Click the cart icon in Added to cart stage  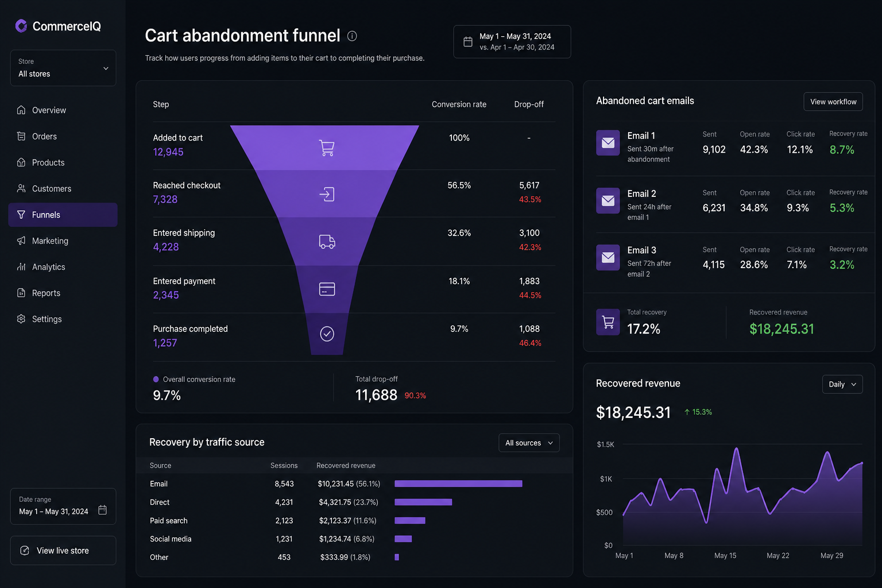327,148
